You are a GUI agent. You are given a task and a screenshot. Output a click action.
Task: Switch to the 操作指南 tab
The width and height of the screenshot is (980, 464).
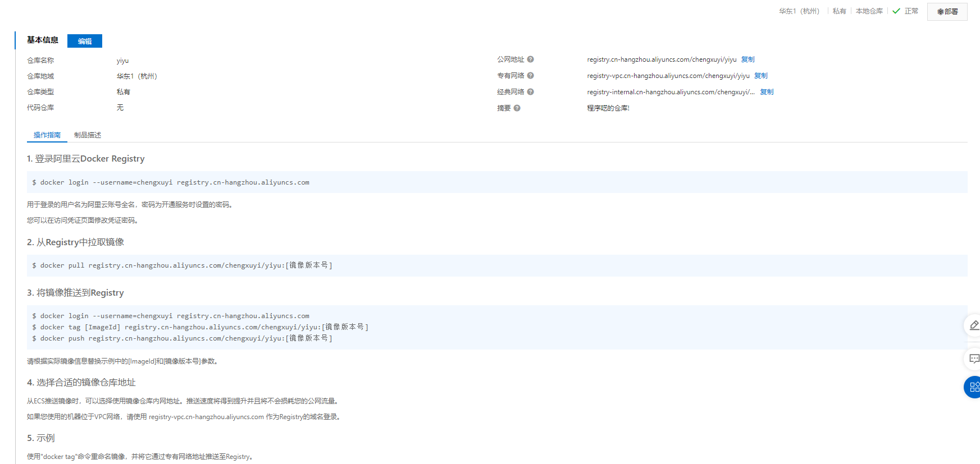pyautogui.click(x=47, y=135)
